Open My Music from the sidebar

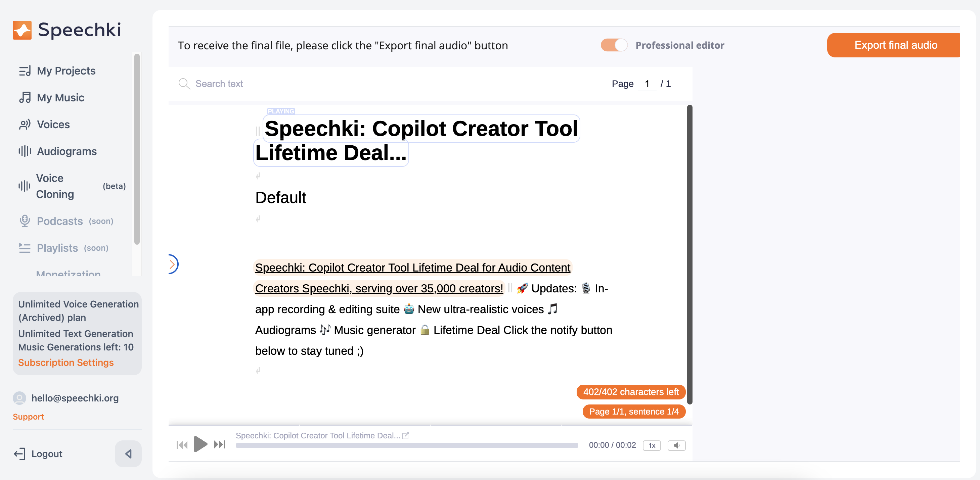[x=60, y=98]
